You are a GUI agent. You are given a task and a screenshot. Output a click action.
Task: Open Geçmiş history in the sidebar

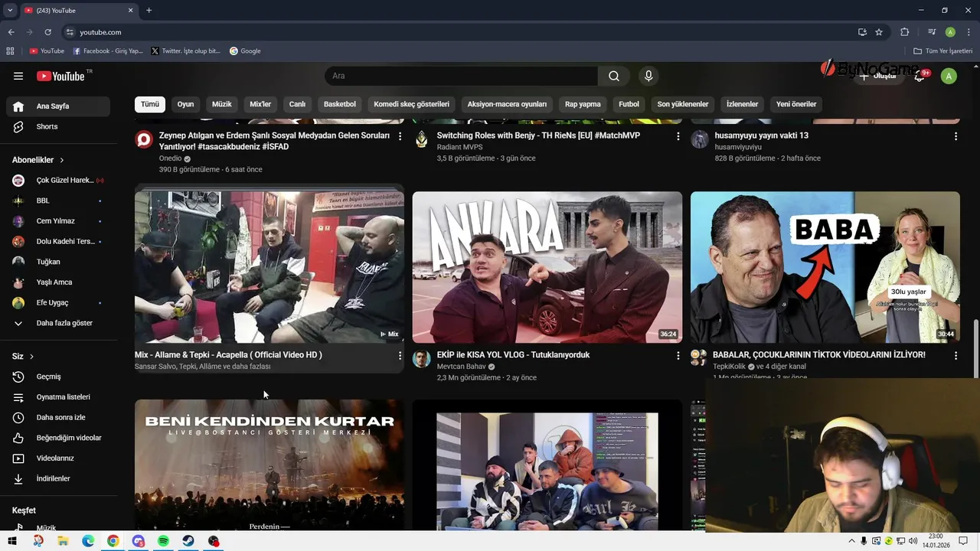(x=58, y=377)
